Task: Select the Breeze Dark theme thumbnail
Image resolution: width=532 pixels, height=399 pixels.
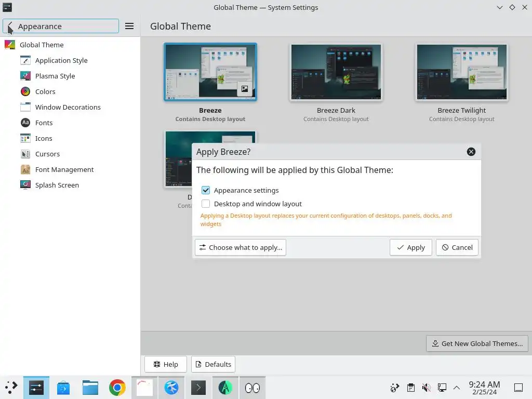Action: [336, 72]
